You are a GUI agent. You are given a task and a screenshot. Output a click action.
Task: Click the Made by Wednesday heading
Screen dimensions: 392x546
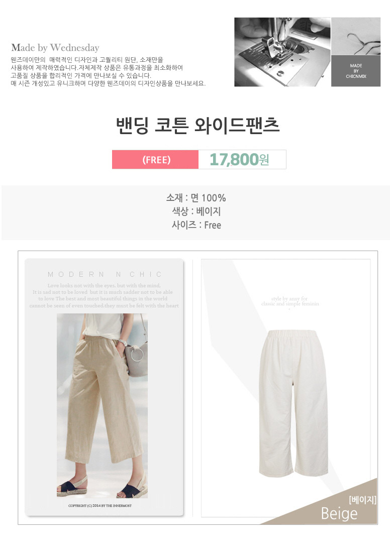point(55,47)
